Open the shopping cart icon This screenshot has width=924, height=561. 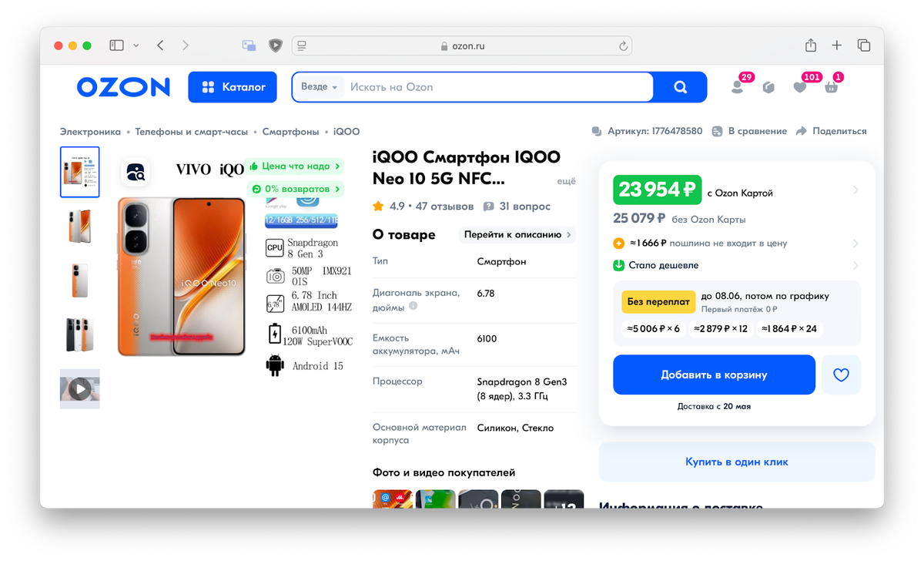[831, 88]
